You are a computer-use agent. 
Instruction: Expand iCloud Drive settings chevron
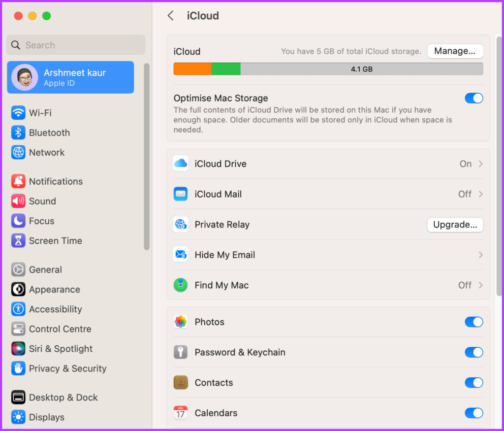480,164
